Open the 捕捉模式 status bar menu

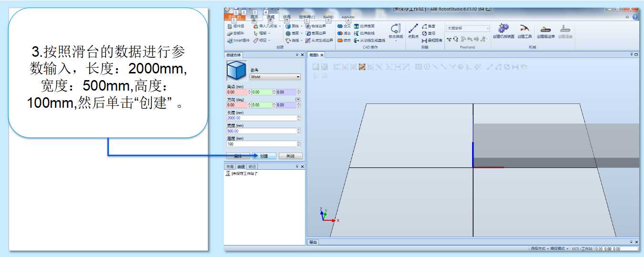click(x=559, y=249)
